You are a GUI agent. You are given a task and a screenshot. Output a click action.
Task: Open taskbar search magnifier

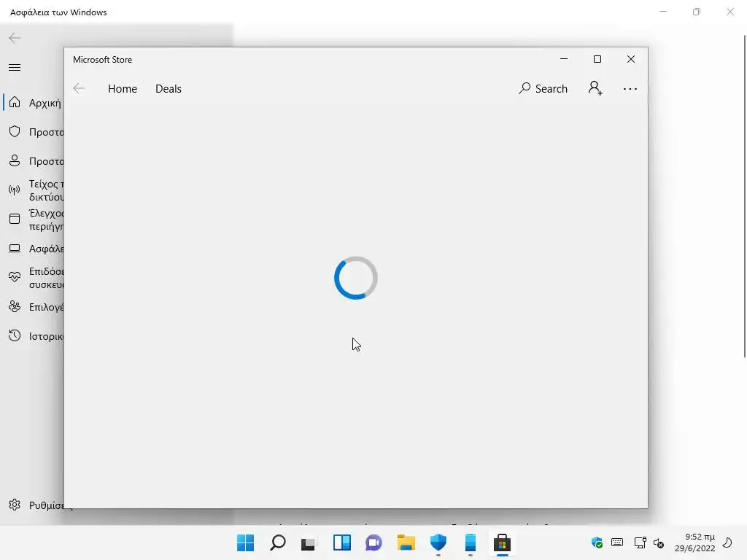click(x=278, y=542)
